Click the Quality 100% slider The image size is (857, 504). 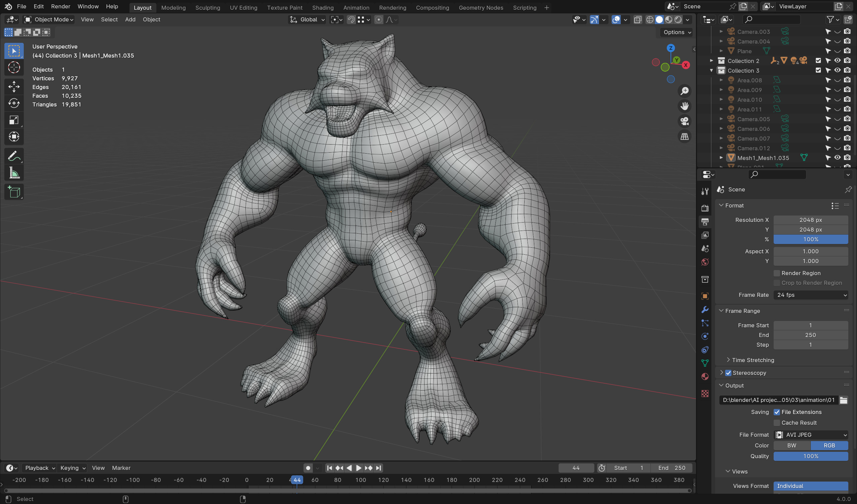coord(811,456)
